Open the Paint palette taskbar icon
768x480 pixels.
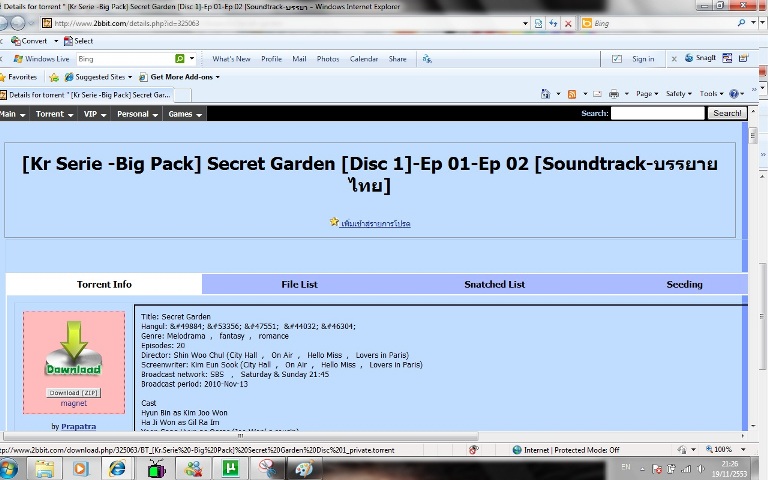tap(304, 469)
